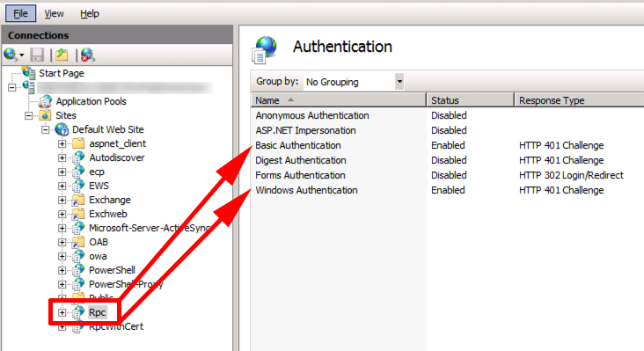This screenshot has width=644, height=351.
Task: Select Windows Authentication row
Action: 447,191
